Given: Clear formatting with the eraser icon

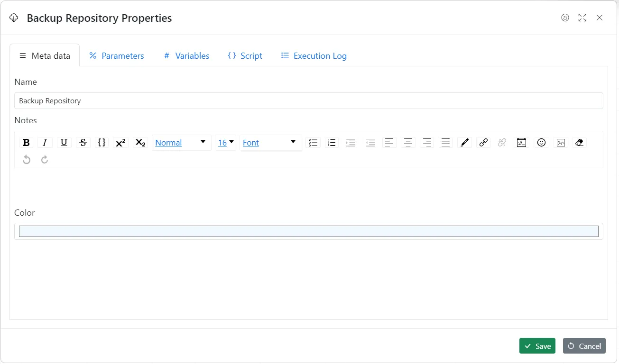Looking at the screenshot, I should click(579, 142).
